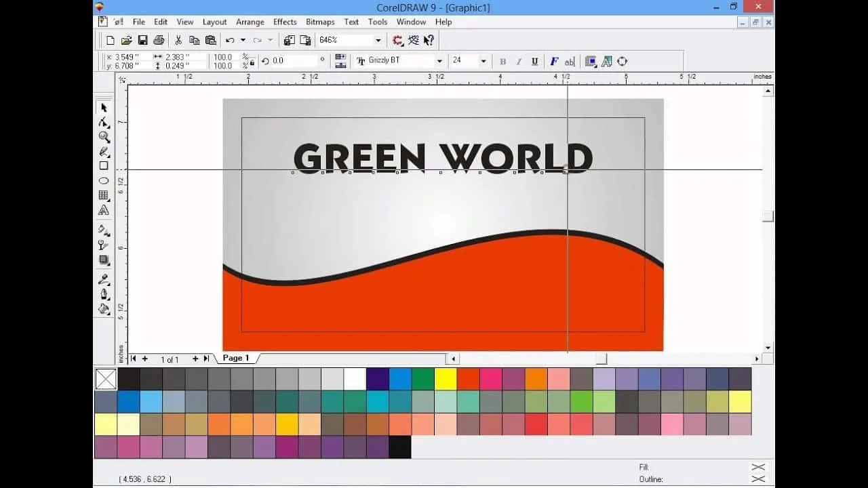This screenshot has width=868, height=488.
Task: Click the Export icon
Action: pos(305,41)
